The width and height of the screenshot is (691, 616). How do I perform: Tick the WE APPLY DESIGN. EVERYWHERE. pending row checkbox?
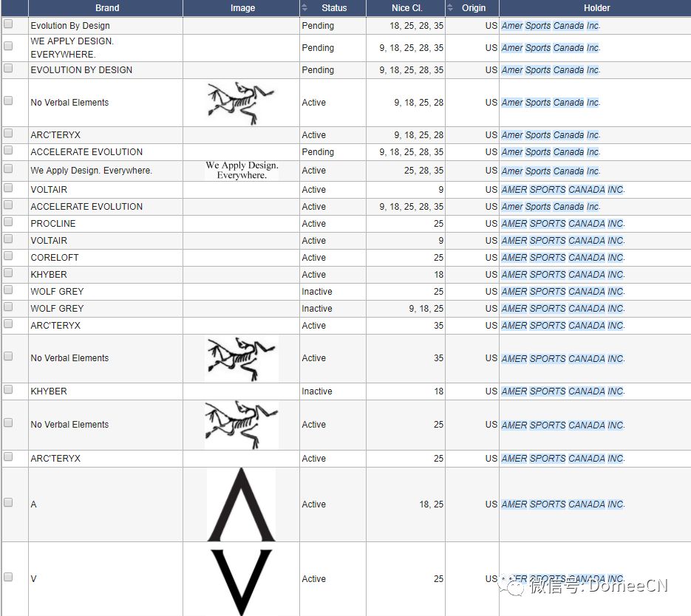8,46
